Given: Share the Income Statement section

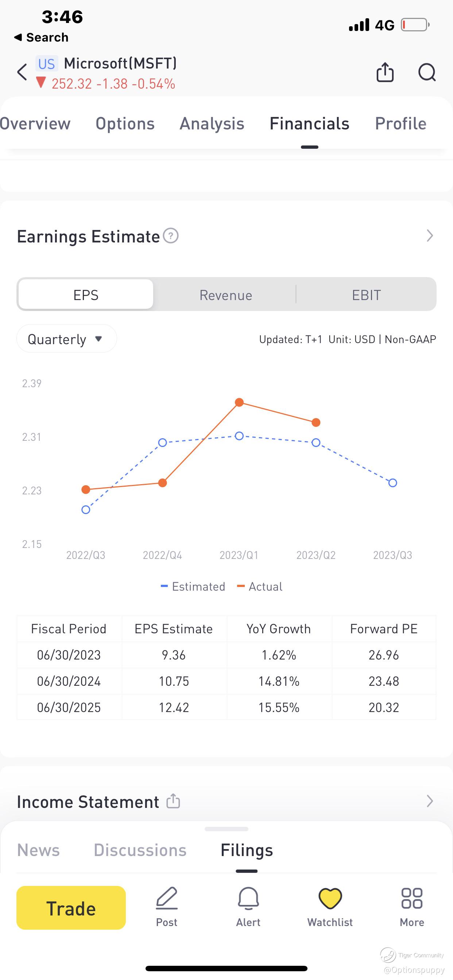Looking at the screenshot, I should tap(173, 801).
